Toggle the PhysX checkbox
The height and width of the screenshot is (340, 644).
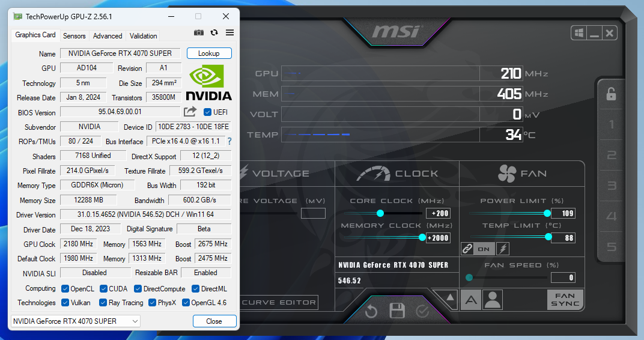click(x=153, y=302)
